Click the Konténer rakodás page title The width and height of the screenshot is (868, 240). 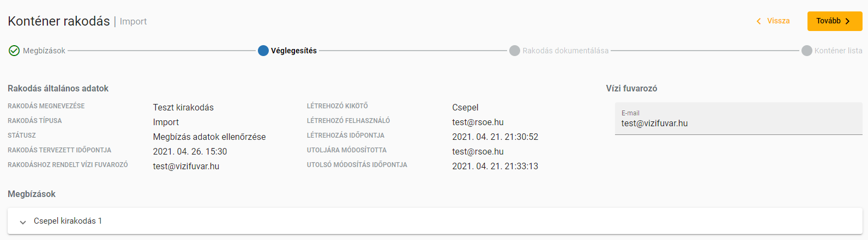pos(59,21)
